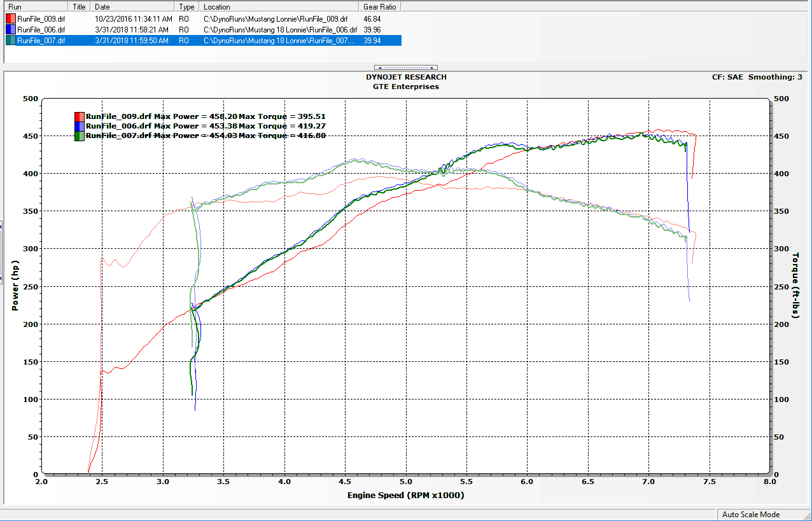Select the highlighted RunFile_007.drf row name
Viewport: 812px width, 521px height.
(x=41, y=41)
